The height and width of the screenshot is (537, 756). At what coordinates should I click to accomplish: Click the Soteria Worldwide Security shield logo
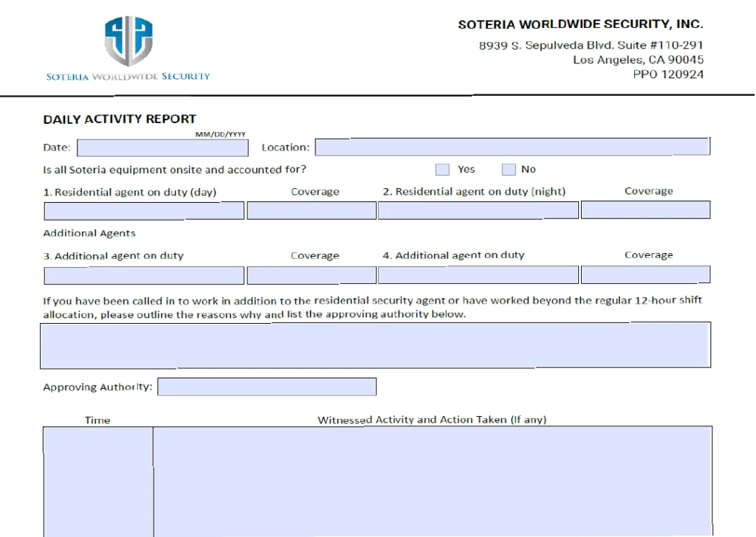coord(128,41)
